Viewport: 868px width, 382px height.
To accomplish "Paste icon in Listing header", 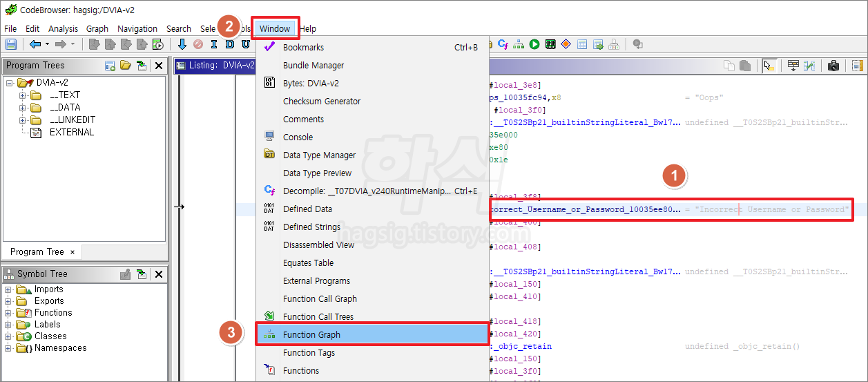I will pos(745,66).
